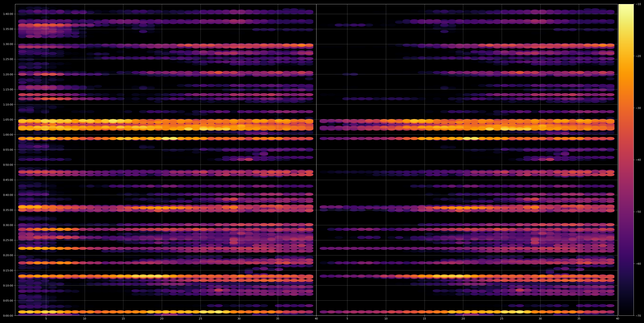This screenshot has height=323, width=644.
Task: Click x-axis label 35 under the left plot
Action: [278, 319]
